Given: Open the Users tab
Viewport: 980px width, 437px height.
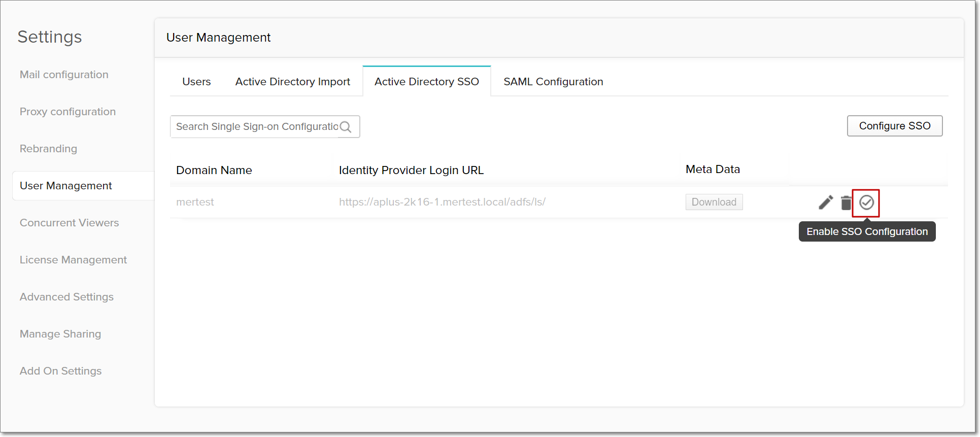Looking at the screenshot, I should 196,82.
